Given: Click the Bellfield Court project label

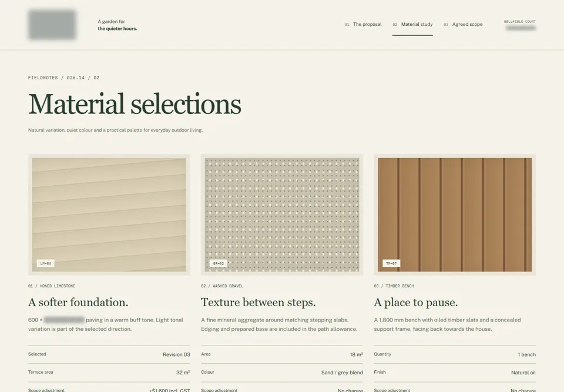Looking at the screenshot, I should [x=520, y=22].
